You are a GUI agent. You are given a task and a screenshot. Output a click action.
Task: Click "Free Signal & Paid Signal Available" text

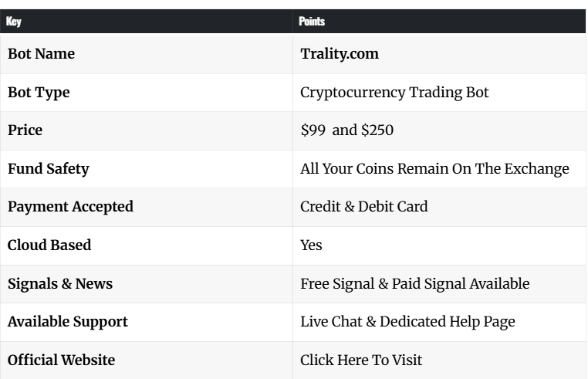tap(414, 284)
